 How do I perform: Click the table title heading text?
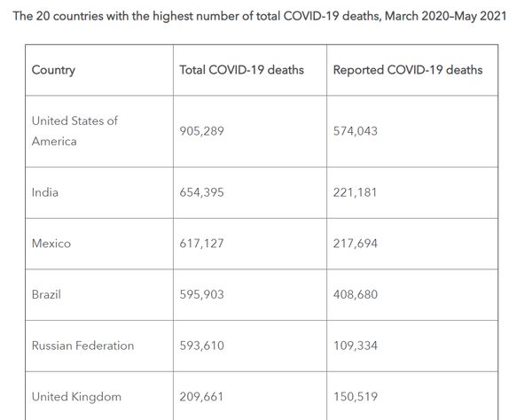pos(259,17)
